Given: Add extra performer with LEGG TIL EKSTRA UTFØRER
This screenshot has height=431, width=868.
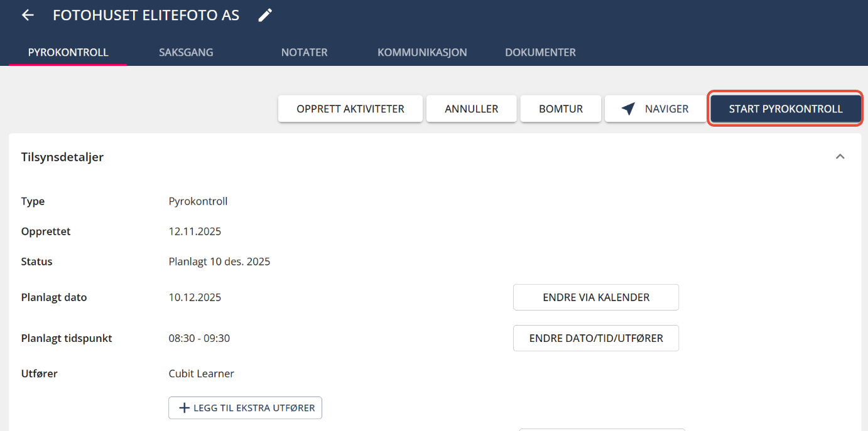Looking at the screenshot, I should (x=246, y=408).
